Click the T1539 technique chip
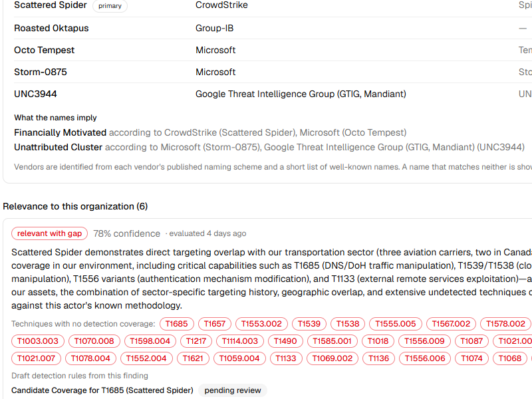This screenshot has height=399, width=532. pos(309,324)
